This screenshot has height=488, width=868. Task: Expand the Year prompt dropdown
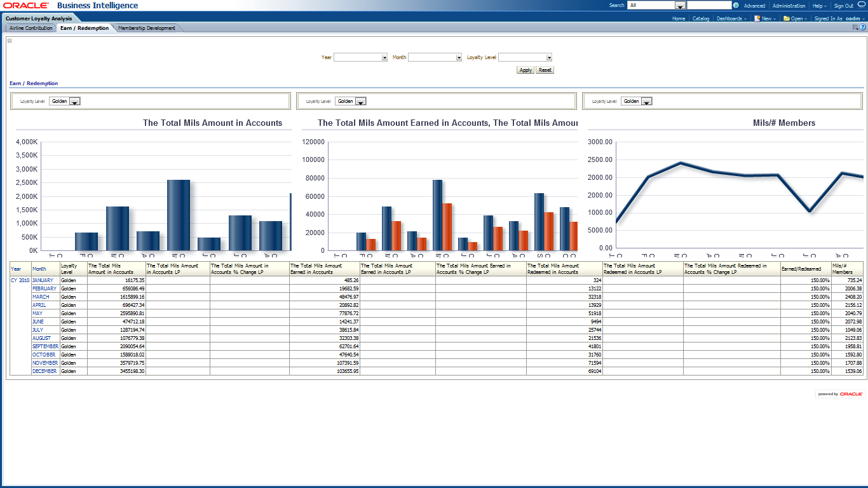pyautogui.click(x=384, y=57)
